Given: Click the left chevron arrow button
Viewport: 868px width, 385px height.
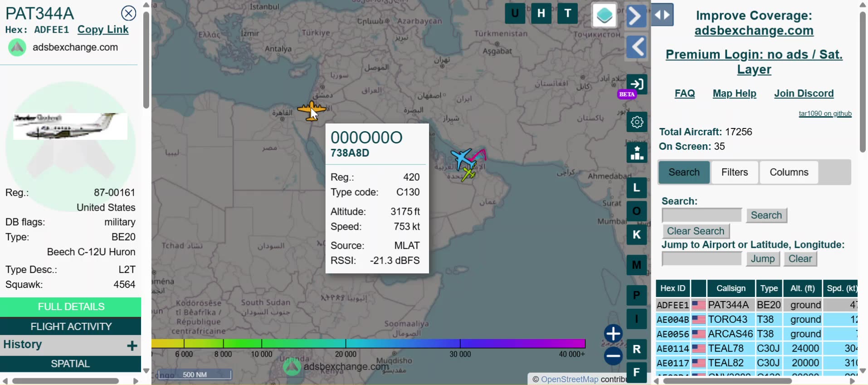Looking at the screenshot, I should tap(637, 47).
